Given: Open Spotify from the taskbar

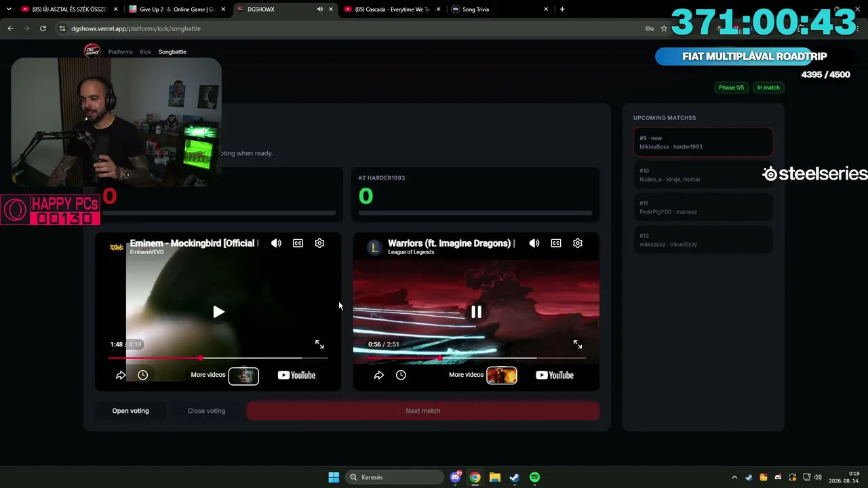Looking at the screenshot, I should tap(534, 477).
